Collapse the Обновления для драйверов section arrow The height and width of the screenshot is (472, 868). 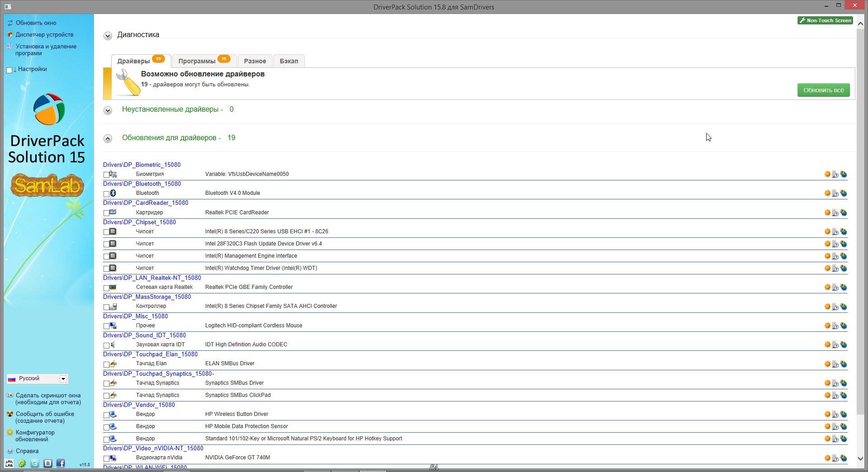108,139
